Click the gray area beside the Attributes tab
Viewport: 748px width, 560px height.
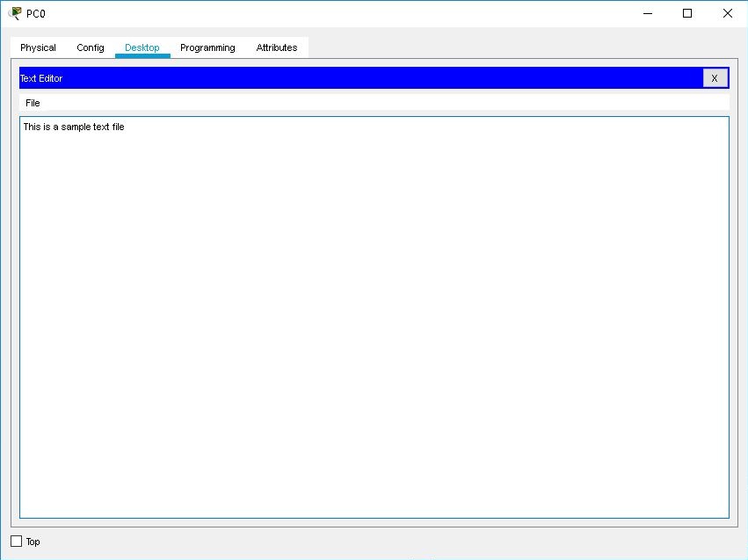439,47
